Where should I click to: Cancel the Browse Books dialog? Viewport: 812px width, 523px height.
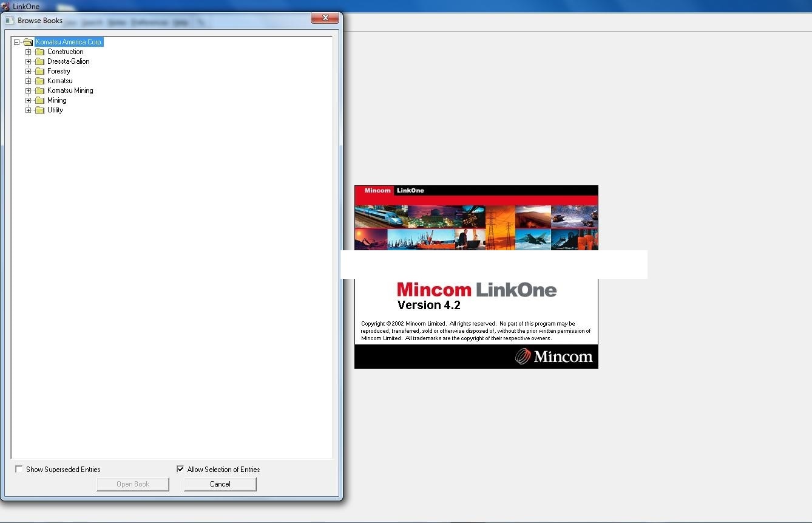pyautogui.click(x=220, y=484)
